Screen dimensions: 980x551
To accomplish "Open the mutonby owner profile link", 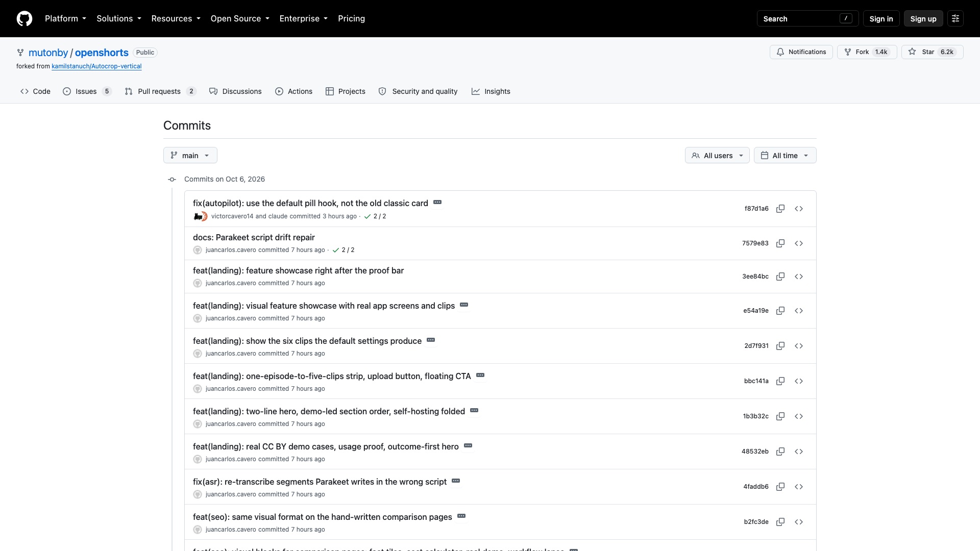I will [x=48, y=53].
